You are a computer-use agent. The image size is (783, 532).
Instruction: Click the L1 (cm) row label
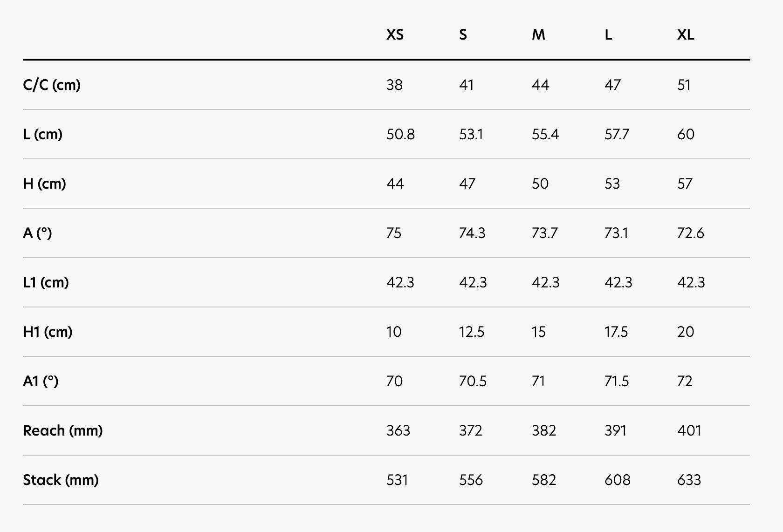[x=46, y=282]
